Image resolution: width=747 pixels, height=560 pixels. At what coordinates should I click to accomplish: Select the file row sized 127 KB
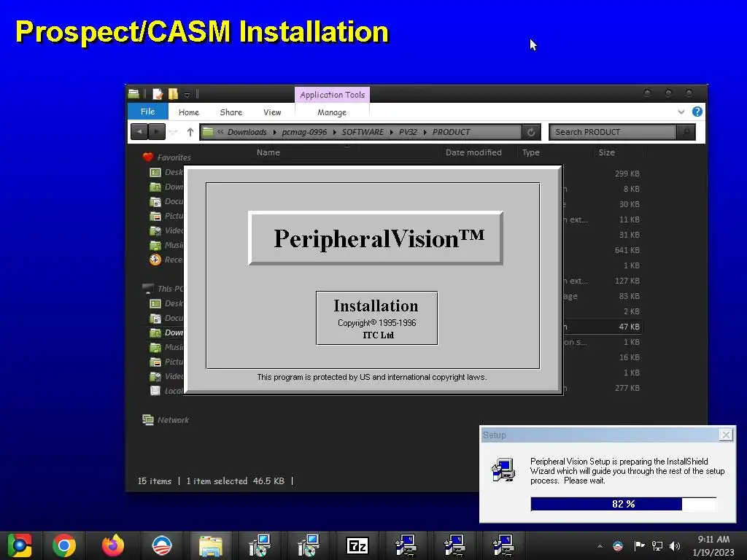603,281
